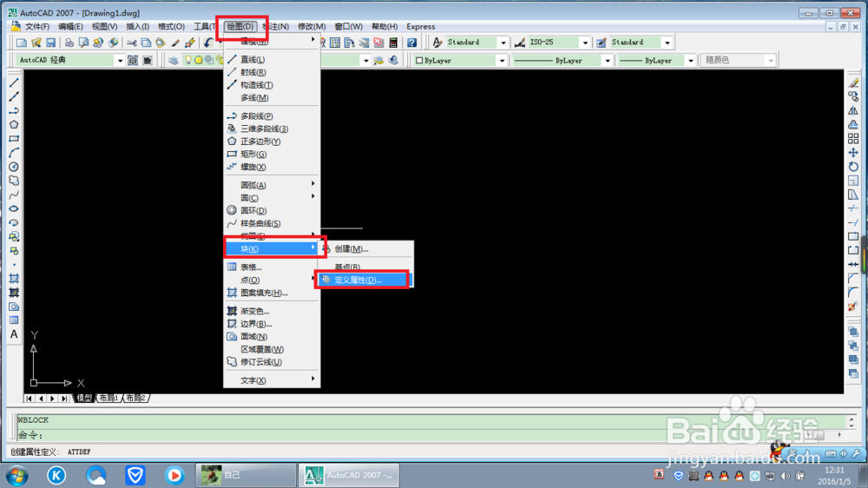Open the ByLayer linetype dropdown
The height and width of the screenshot is (488, 868).
[607, 61]
